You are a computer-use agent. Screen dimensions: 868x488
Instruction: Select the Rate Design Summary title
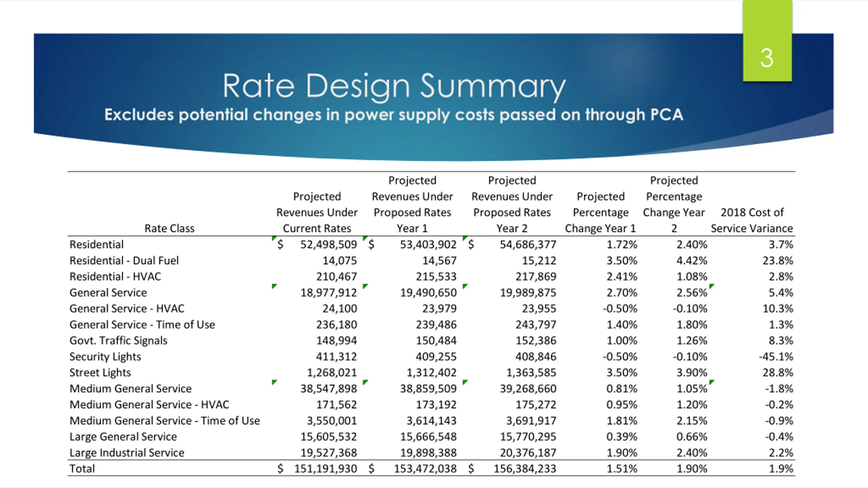(394, 87)
